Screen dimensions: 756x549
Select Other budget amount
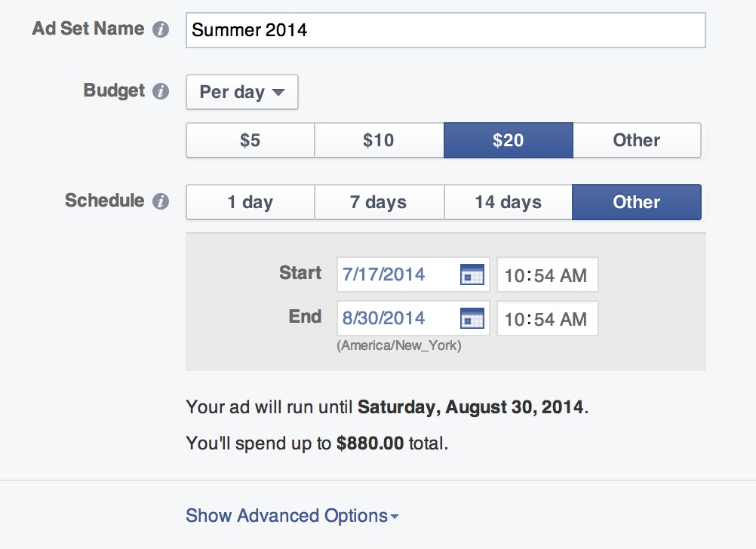click(x=637, y=140)
